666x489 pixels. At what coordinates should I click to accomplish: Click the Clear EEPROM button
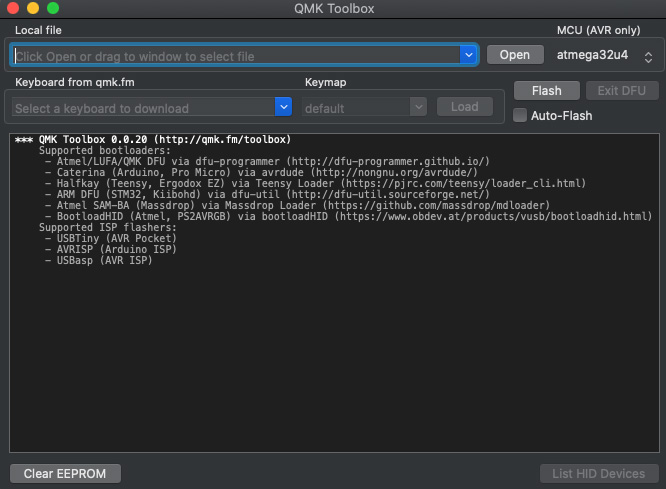tap(65, 473)
